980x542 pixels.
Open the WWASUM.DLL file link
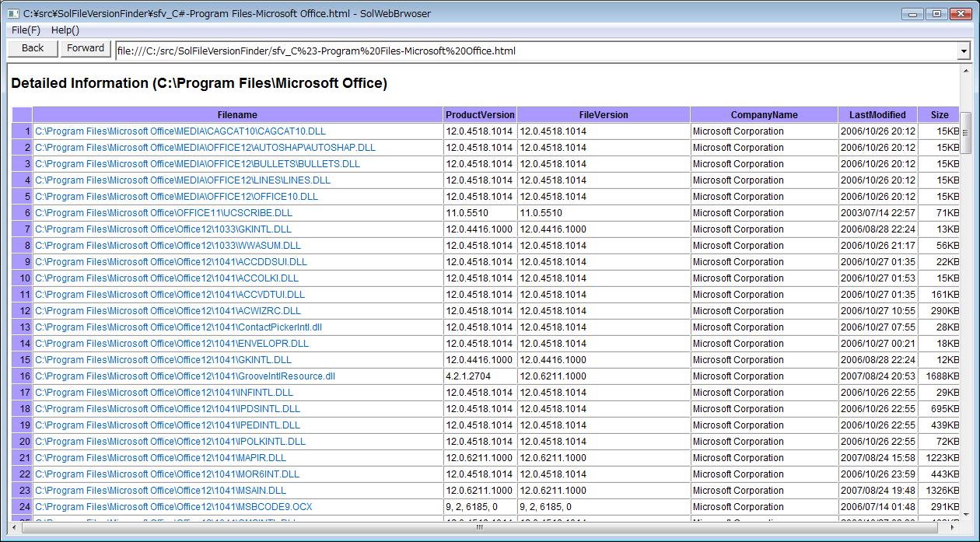tap(168, 246)
